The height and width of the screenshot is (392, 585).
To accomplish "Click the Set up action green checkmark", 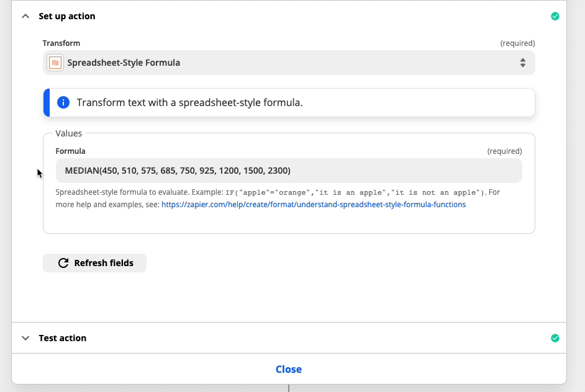I will point(555,16).
